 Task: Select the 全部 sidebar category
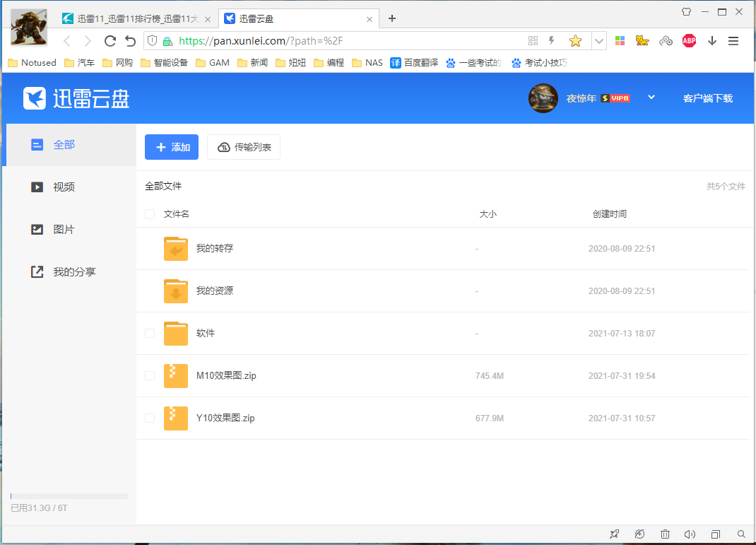pos(69,145)
